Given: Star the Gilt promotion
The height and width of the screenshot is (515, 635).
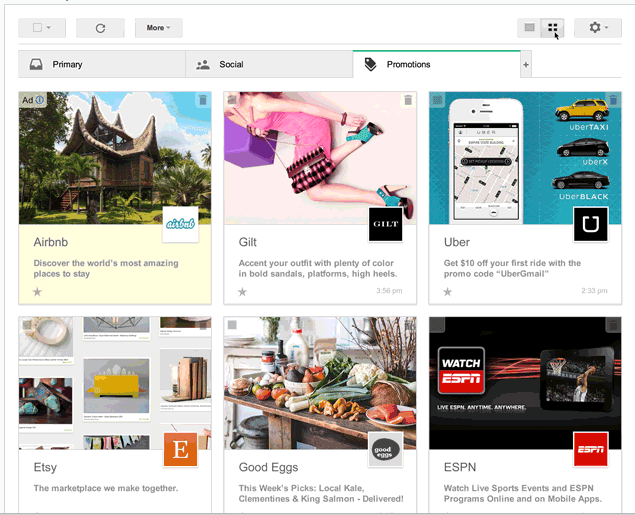Looking at the screenshot, I should pyautogui.click(x=242, y=292).
